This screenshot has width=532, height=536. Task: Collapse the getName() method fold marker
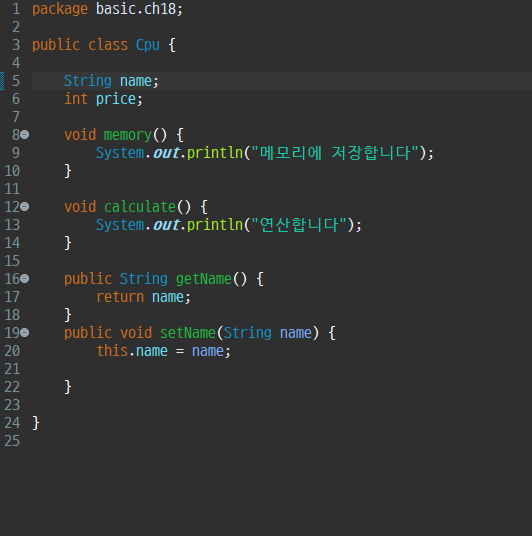(x=25, y=279)
